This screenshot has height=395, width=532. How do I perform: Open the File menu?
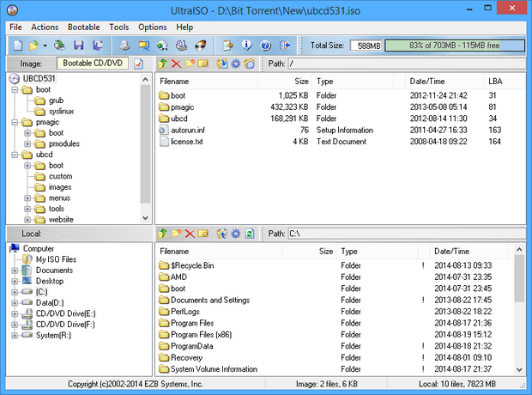coord(15,27)
